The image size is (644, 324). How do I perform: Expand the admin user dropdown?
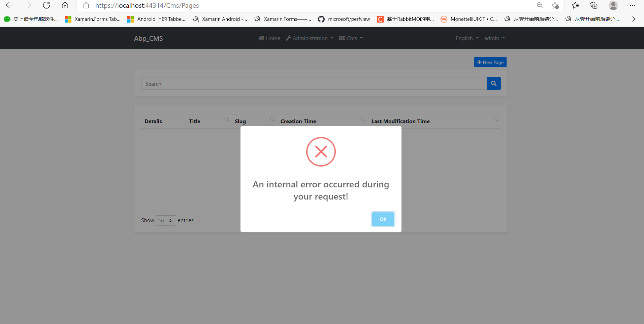point(494,38)
